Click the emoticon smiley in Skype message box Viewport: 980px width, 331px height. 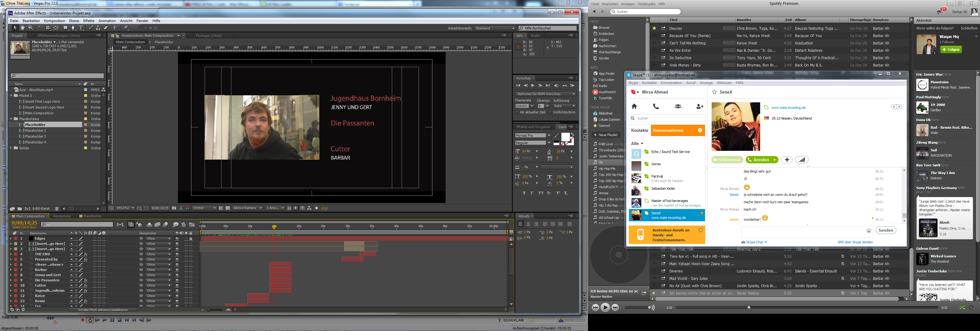869,230
